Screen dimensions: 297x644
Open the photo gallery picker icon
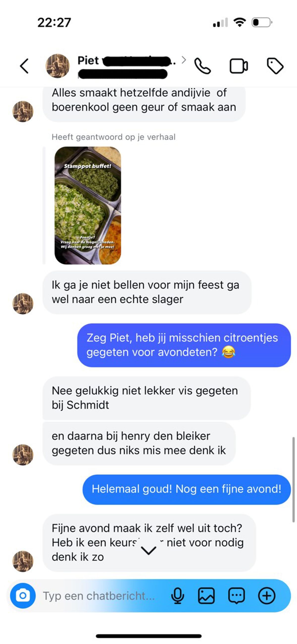point(206,596)
